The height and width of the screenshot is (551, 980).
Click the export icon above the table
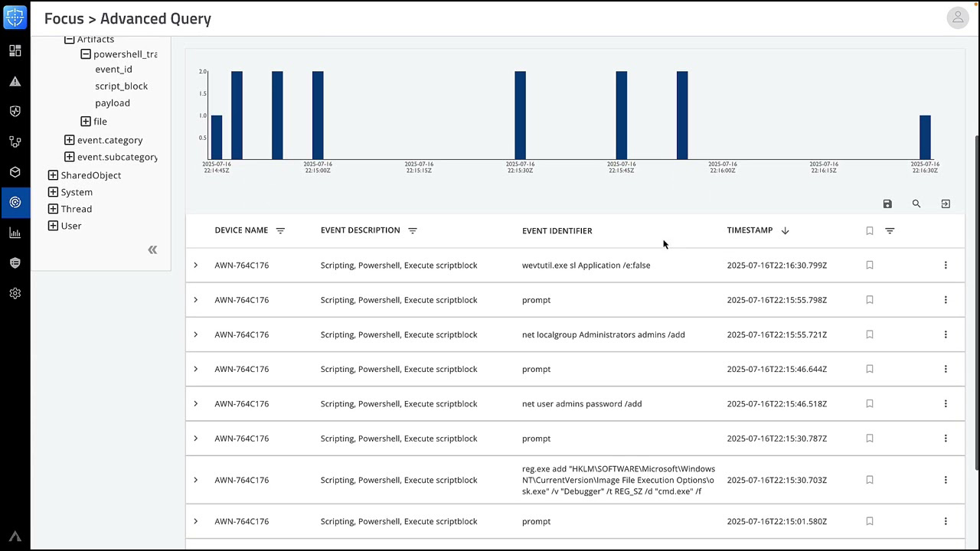[946, 204]
